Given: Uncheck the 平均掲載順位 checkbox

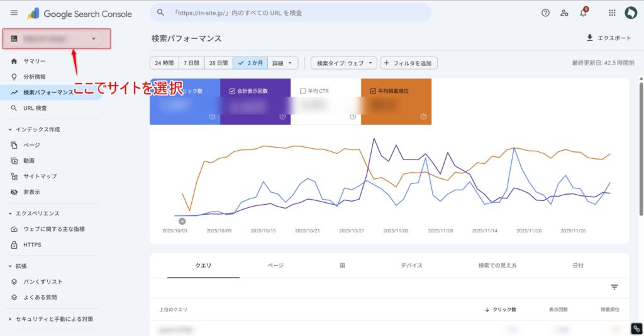Looking at the screenshot, I should pos(373,91).
